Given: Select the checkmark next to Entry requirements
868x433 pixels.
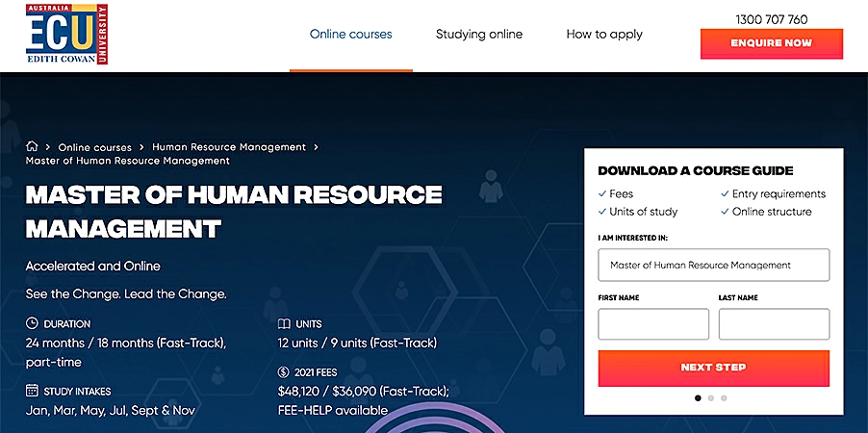Looking at the screenshot, I should click(x=725, y=193).
